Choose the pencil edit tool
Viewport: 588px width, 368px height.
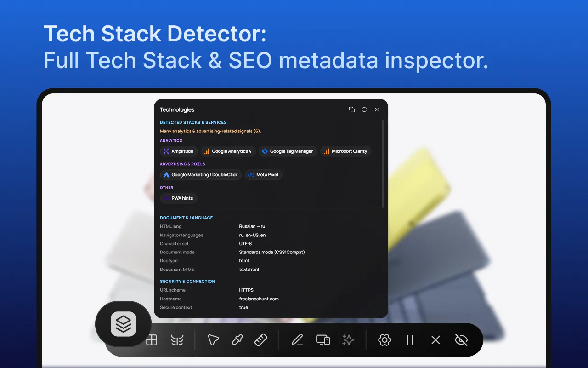(x=298, y=340)
